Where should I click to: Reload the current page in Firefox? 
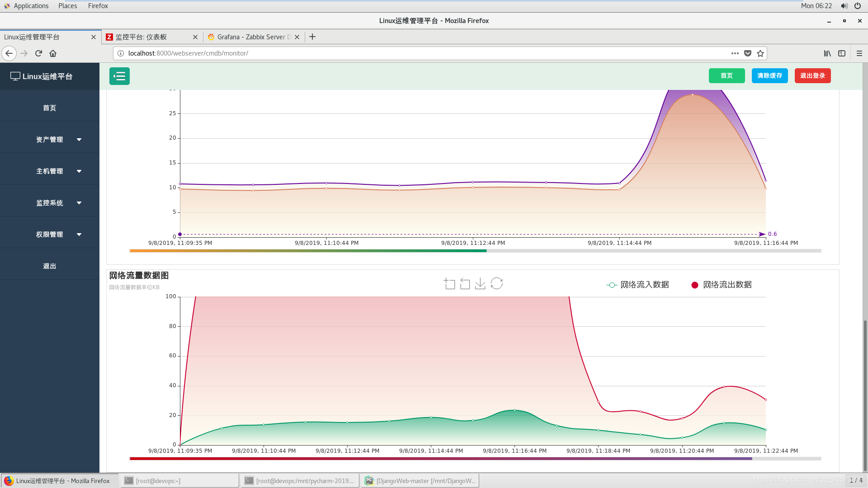(x=38, y=53)
